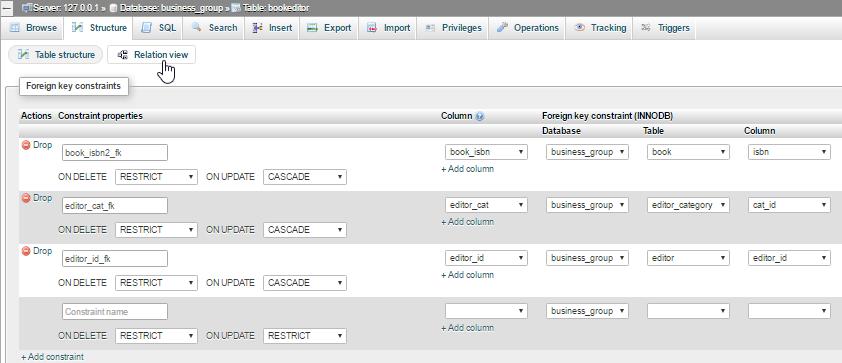Open the editor_id local column dropdown

pyautogui.click(x=487, y=258)
